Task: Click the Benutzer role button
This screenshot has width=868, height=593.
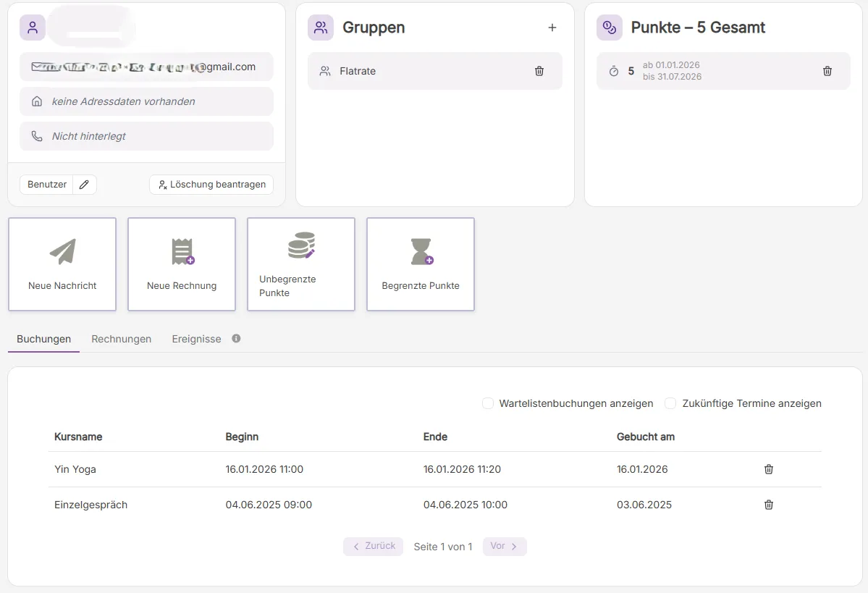Action: click(47, 185)
